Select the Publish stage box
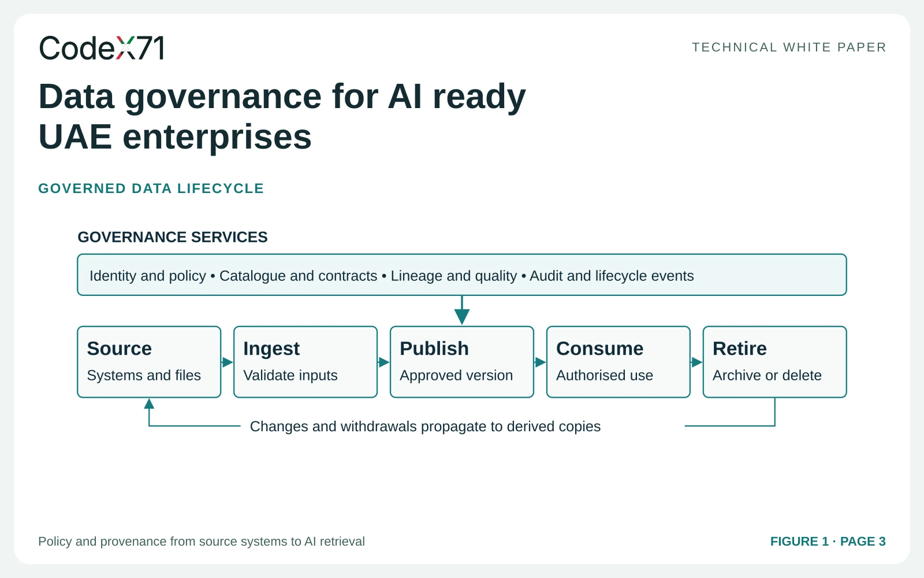The width and height of the screenshot is (924, 578). 462,362
